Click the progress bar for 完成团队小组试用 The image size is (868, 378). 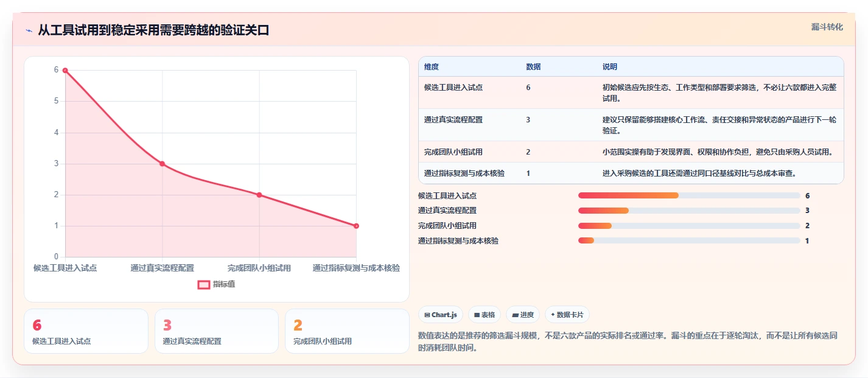click(689, 226)
